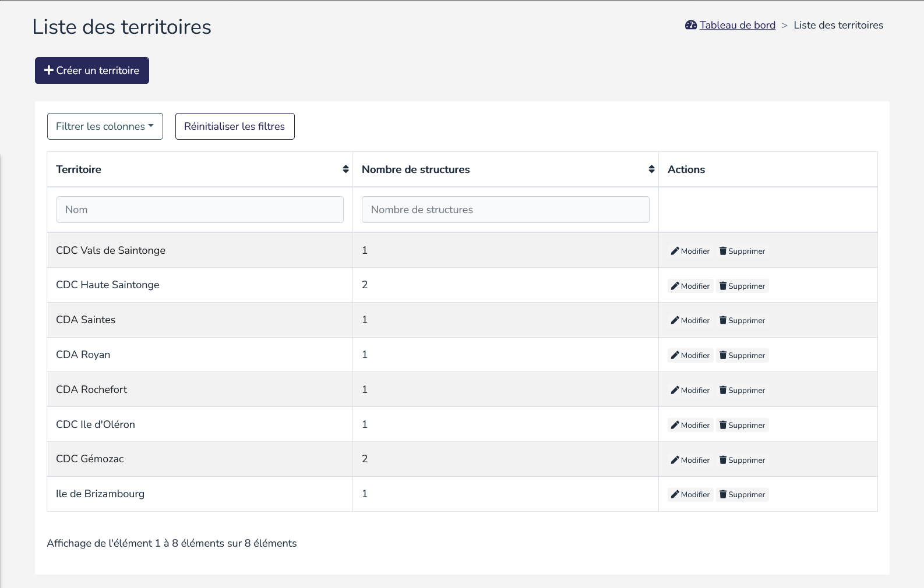
Task: Delete the Ile de Brizambourg territory
Action: (x=742, y=495)
